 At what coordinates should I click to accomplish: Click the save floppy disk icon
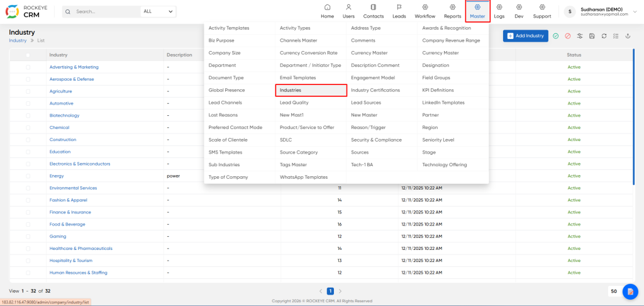coord(592,36)
